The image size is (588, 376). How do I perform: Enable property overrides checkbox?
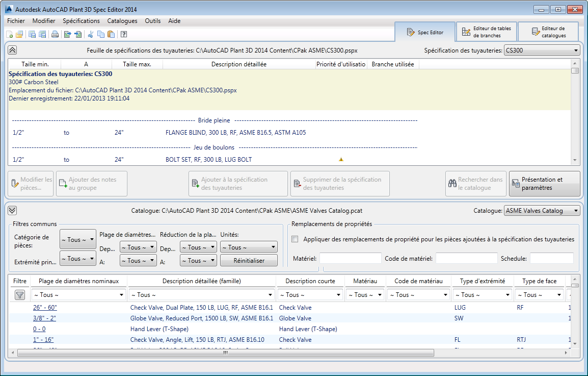[x=295, y=239]
